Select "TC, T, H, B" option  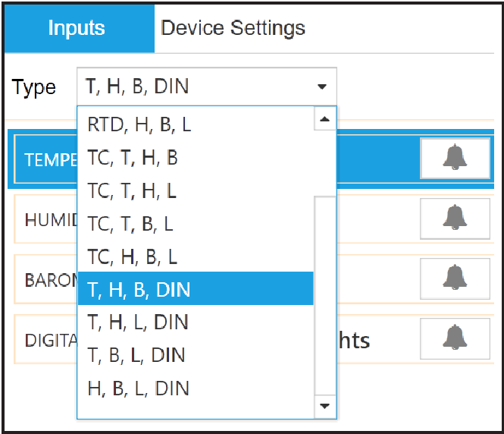coord(133,158)
